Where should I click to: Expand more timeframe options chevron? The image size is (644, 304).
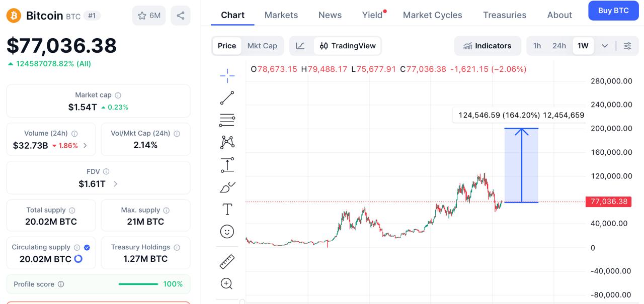click(605, 46)
